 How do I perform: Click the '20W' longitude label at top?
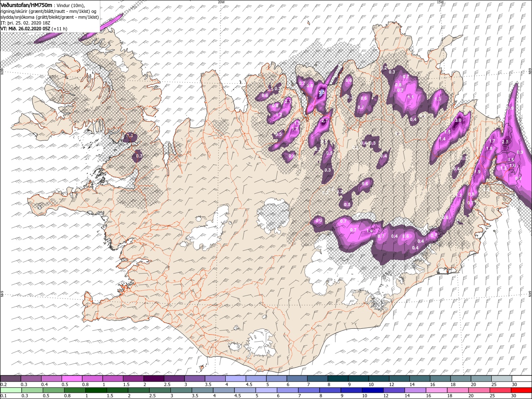click(221, 2)
